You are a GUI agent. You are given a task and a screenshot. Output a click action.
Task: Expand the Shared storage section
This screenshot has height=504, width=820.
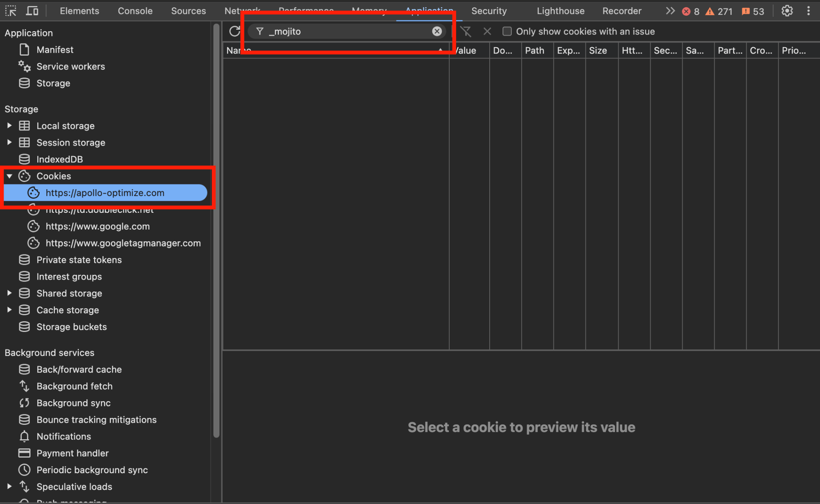tap(10, 293)
